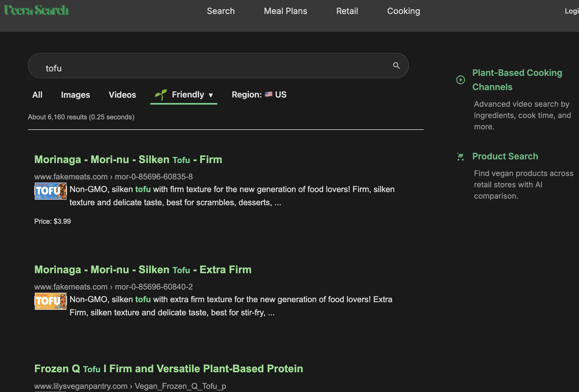Viewport: 579px width, 392px height.
Task: Switch to the Images results tab
Action: tap(75, 95)
